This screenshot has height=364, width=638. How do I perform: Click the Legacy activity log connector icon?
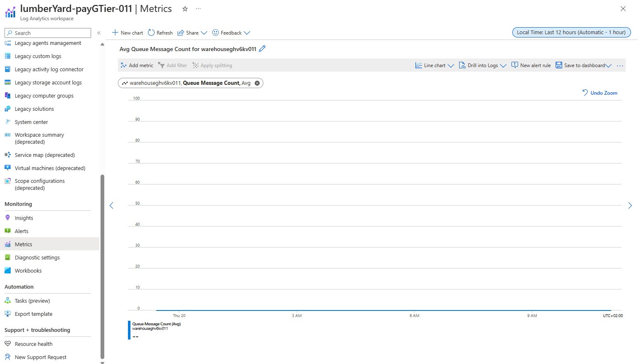(7, 70)
